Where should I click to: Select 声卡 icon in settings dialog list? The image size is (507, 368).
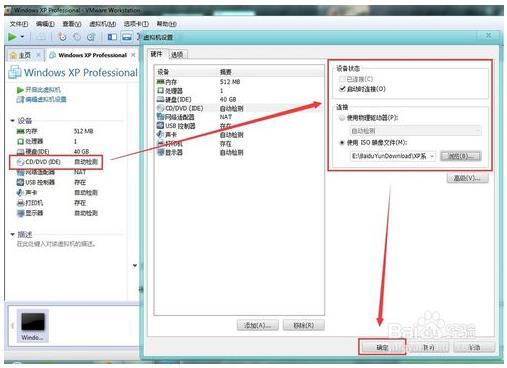pyautogui.click(x=160, y=134)
